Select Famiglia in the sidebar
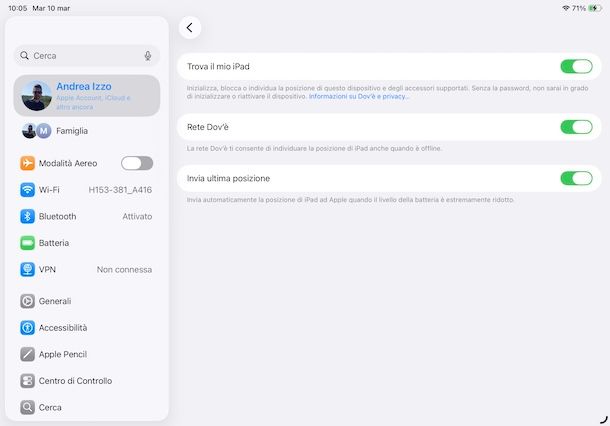The height and width of the screenshot is (426, 610). pos(70,131)
